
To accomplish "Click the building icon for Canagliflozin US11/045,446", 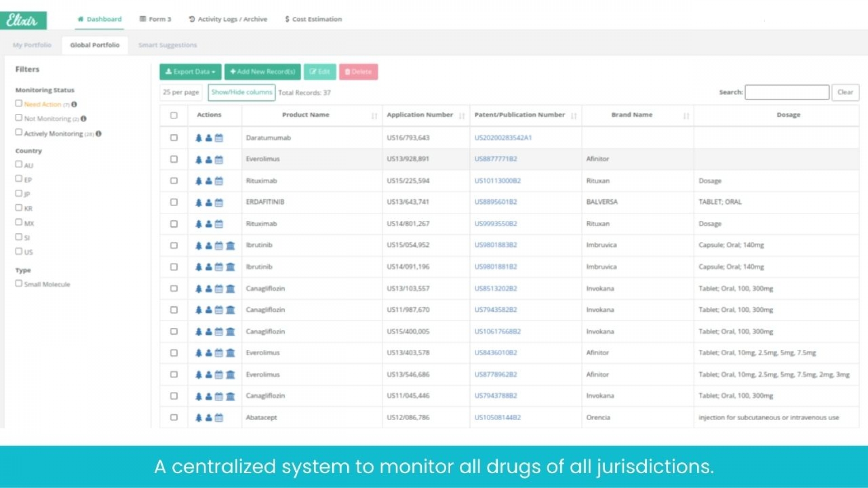I will 231,396.
